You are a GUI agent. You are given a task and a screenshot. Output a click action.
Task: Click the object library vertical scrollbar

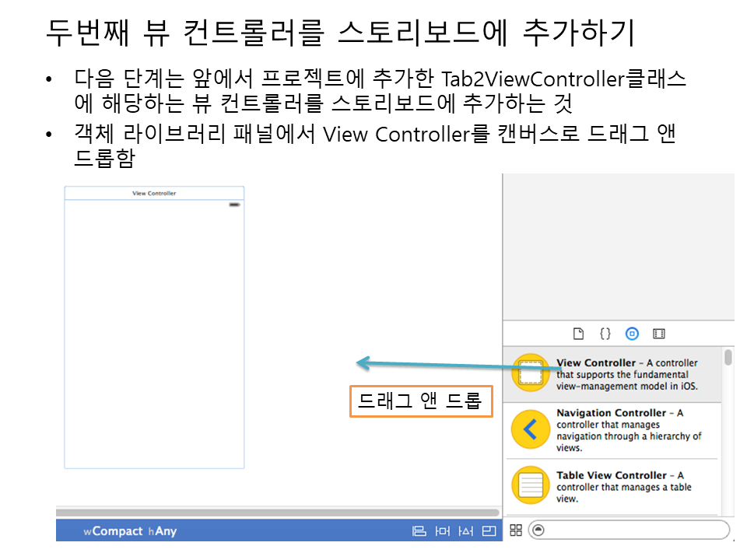point(728,358)
